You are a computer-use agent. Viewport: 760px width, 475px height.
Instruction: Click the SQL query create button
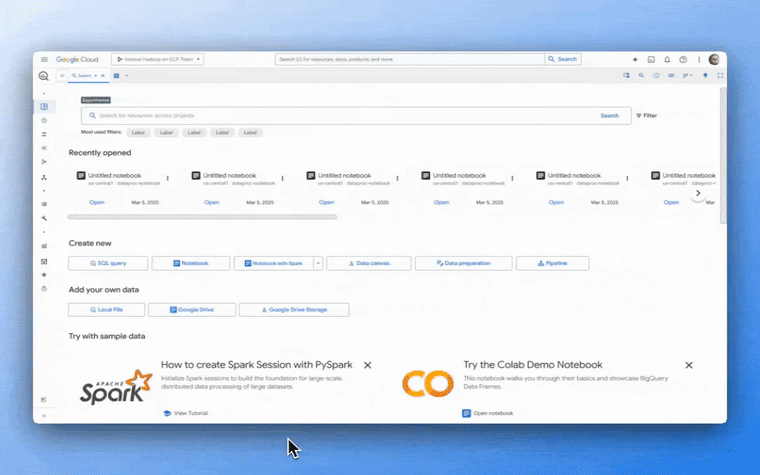(x=108, y=263)
